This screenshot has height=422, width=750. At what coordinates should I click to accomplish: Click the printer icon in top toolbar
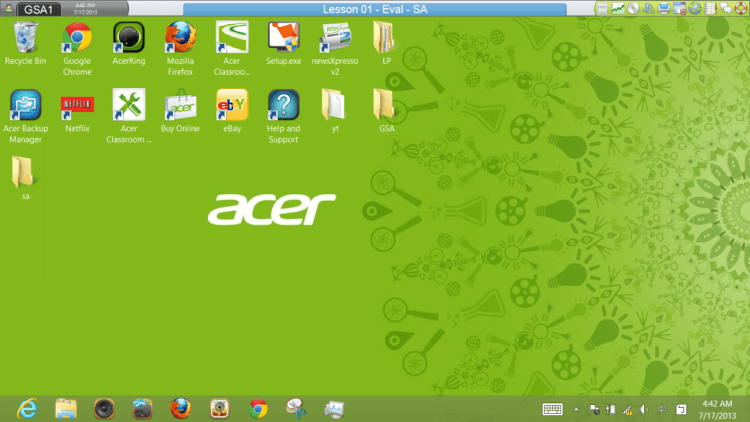[664, 9]
